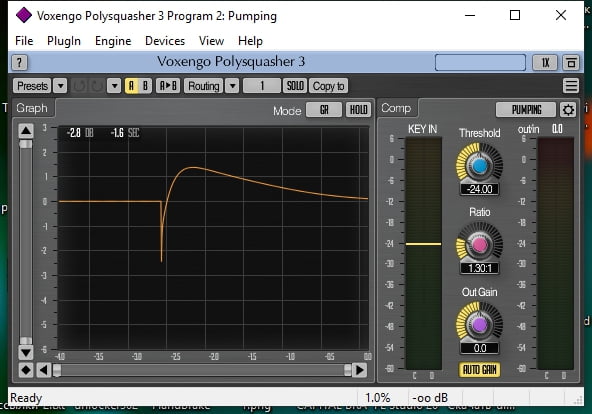The height and width of the screenshot is (414, 592).
Task: Click the -2.8 DB graph readout
Action: 80,133
